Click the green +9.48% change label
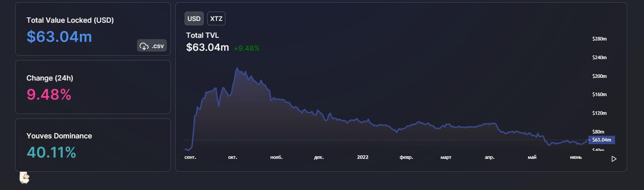Viewport: 644px width, 190px height. pos(246,48)
